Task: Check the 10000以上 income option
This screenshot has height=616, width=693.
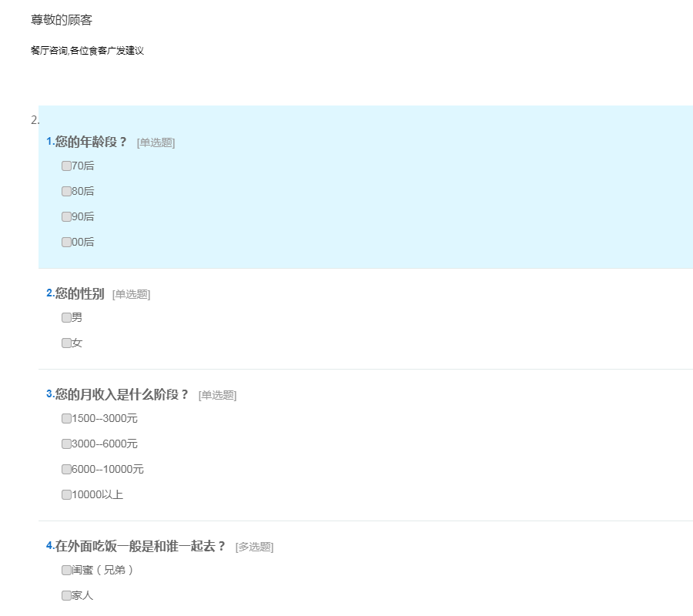Action: click(66, 494)
